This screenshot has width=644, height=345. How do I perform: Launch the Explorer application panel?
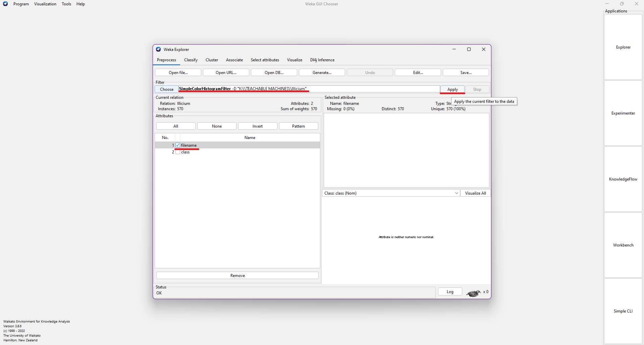pyautogui.click(x=623, y=47)
